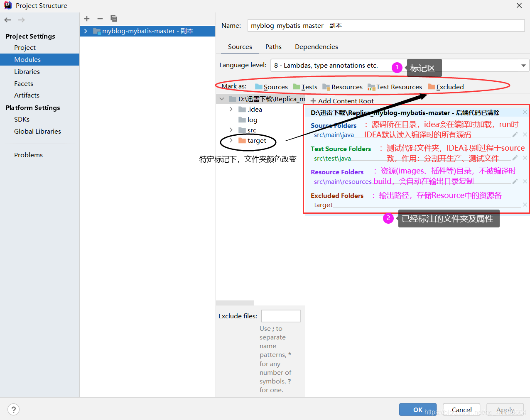Image resolution: width=530 pixels, height=420 pixels.
Task: Mark folder as Tests
Action: click(x=305, y=87)
